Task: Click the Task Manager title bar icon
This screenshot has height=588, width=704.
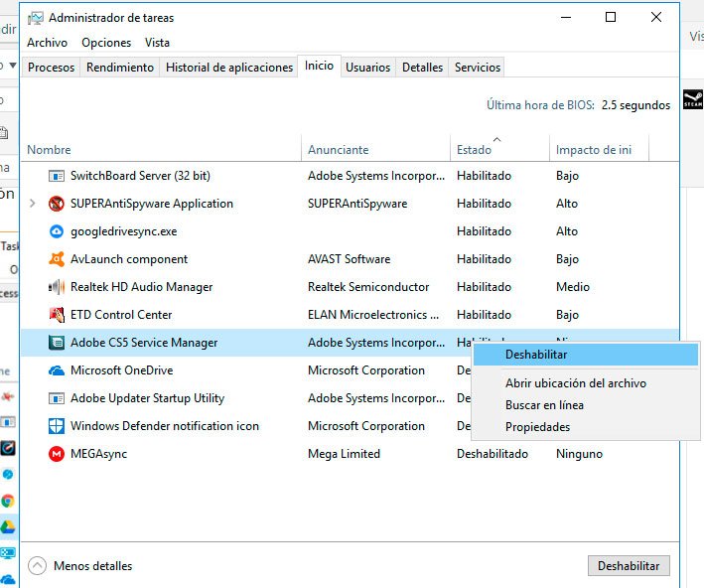Action: point(36,18)
